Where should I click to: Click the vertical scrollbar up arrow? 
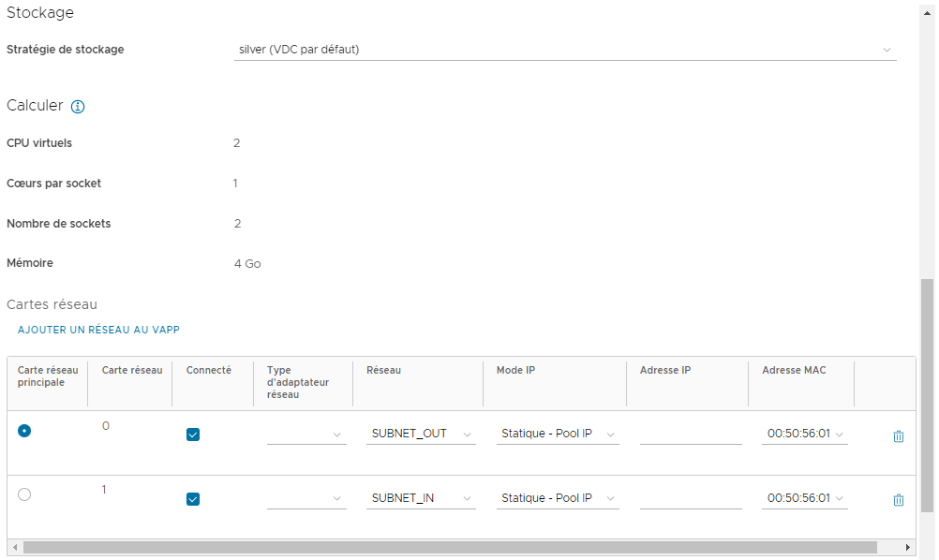tap(927, 13)
